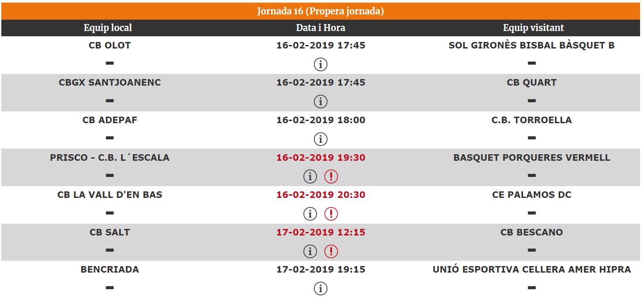Image resolution: width=644 pixels, height=301 pixels.
Task: Click the Data i Hora column header
Action: point(320,28)
